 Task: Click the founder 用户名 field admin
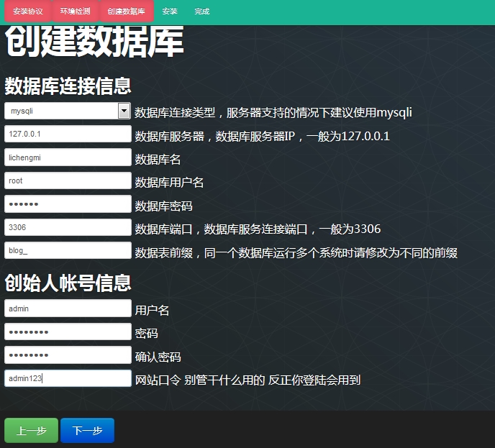coord(68,308)
